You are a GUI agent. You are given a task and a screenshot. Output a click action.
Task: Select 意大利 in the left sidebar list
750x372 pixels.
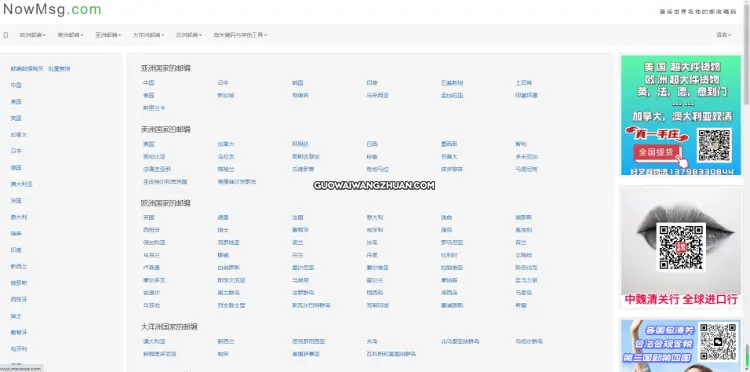[x=19, y=217]
